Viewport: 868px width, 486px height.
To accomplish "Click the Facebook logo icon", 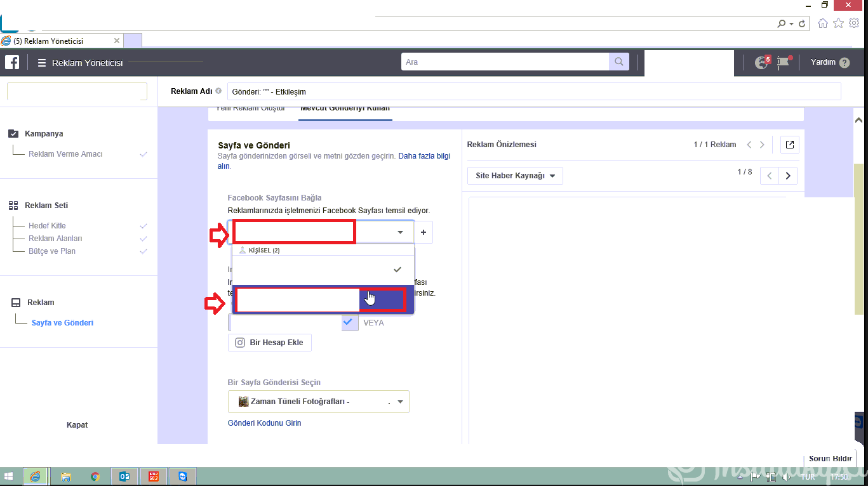I will pyautogui.click(x=12, y=62).
